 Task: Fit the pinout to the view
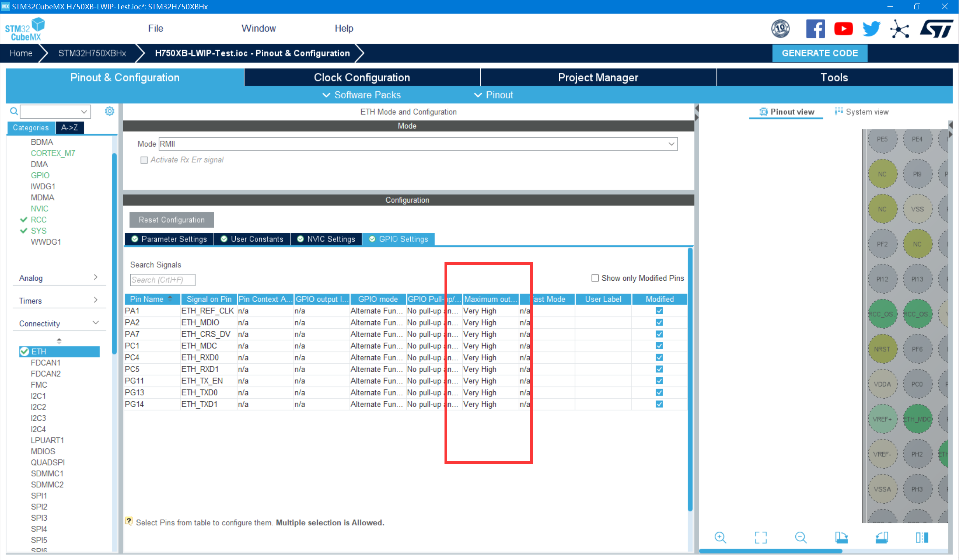(x=761, y=537)
